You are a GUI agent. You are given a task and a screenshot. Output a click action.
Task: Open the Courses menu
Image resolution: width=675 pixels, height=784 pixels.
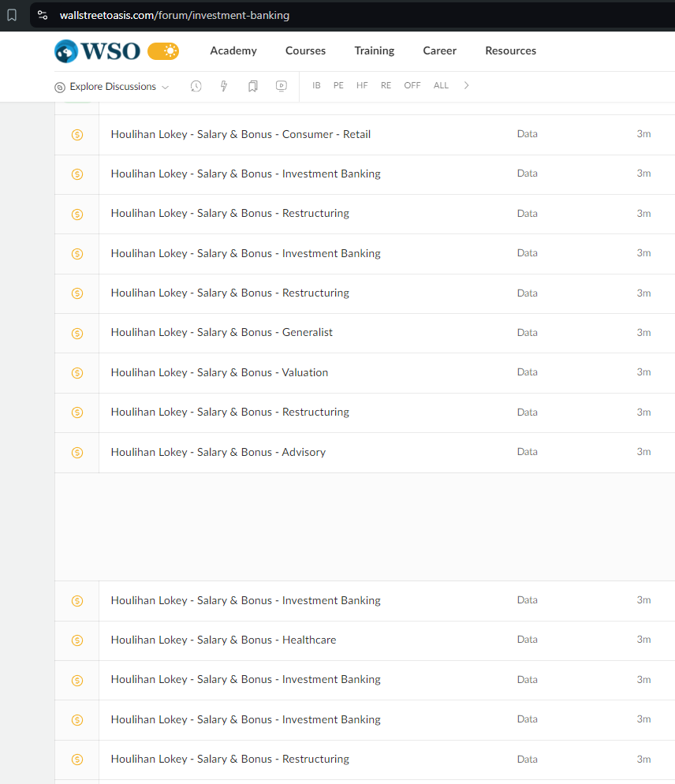pos(305,51)
